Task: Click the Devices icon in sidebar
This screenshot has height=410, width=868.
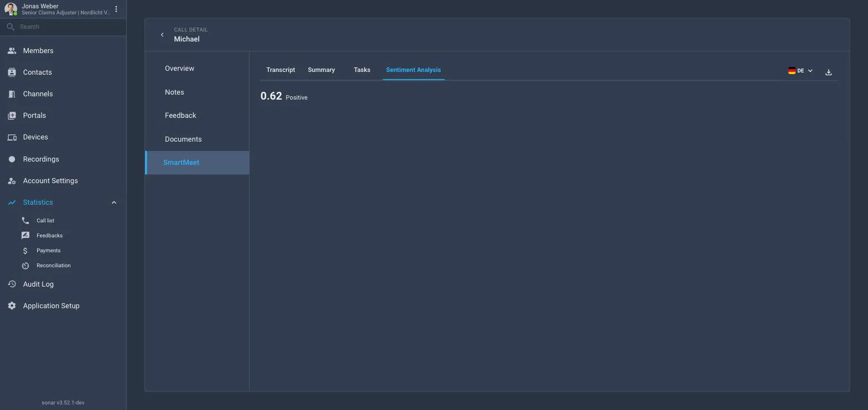Action: point(12,137)
